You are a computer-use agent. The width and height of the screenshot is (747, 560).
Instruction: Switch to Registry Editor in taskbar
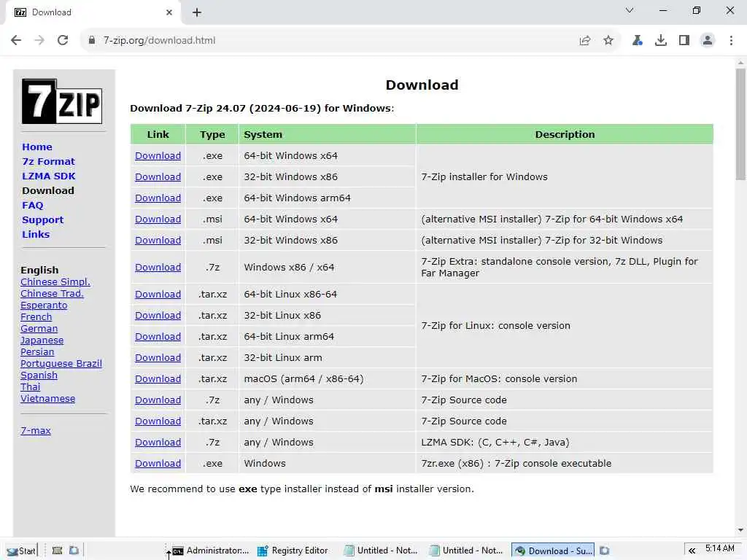[293, 551]
